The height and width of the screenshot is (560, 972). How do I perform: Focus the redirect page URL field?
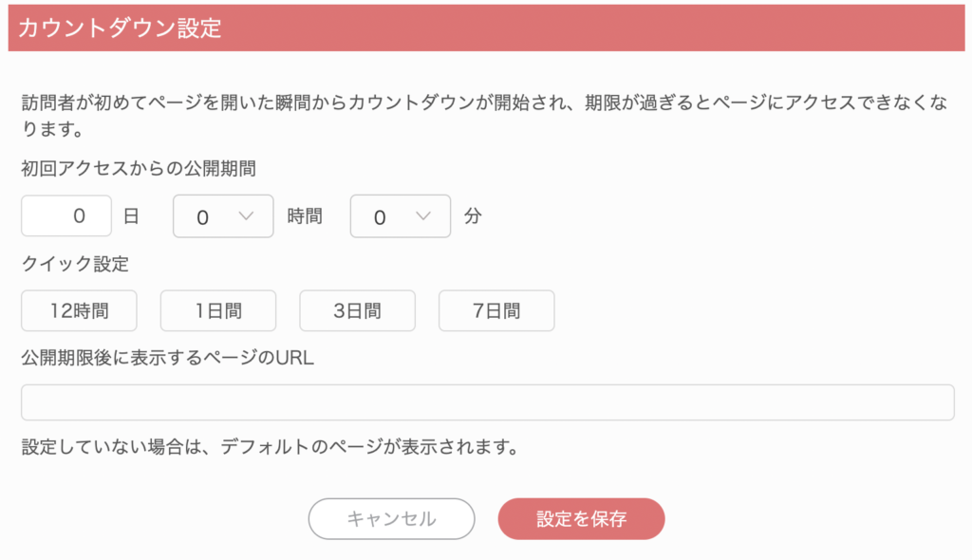(487, 402)
